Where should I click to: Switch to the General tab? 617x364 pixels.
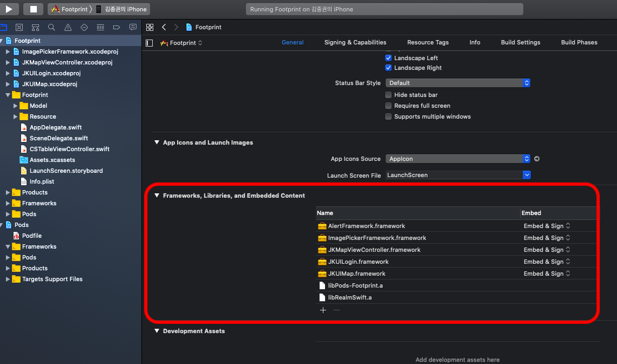pyautogui.click(x=293, y=42)
